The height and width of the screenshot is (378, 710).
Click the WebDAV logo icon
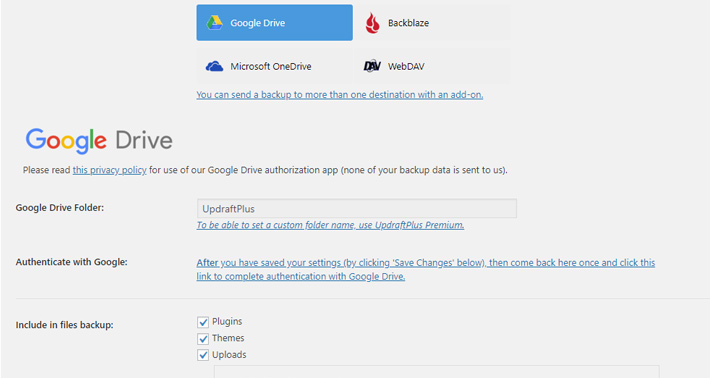372,66
